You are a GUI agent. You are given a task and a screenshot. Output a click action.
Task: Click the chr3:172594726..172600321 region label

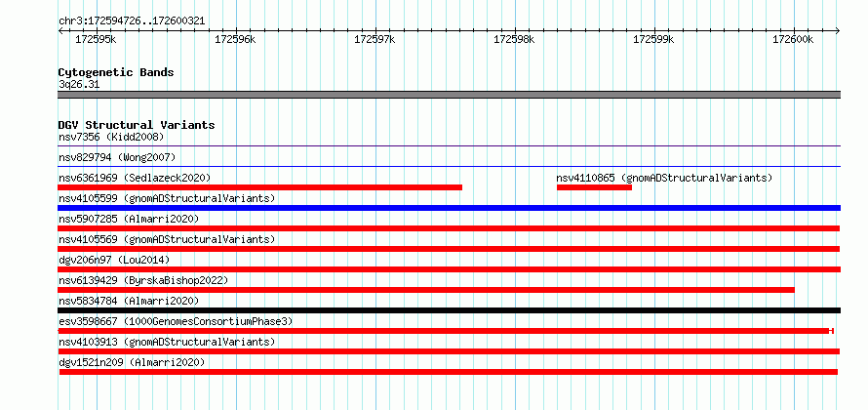coord(132,21)
